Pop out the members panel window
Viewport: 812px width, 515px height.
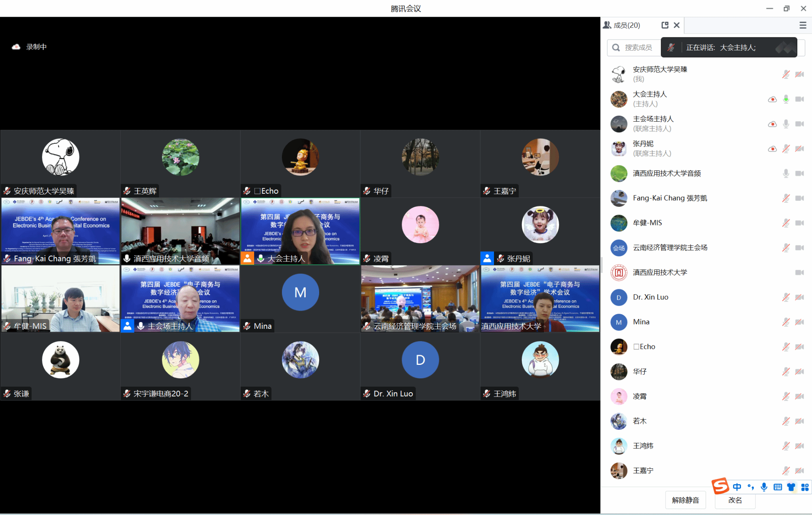pyautogui.click(x=665, y=25)
